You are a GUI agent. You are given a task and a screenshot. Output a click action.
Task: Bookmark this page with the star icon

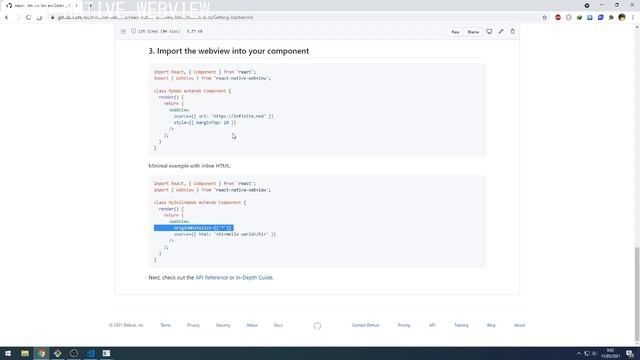pos(544,18)
